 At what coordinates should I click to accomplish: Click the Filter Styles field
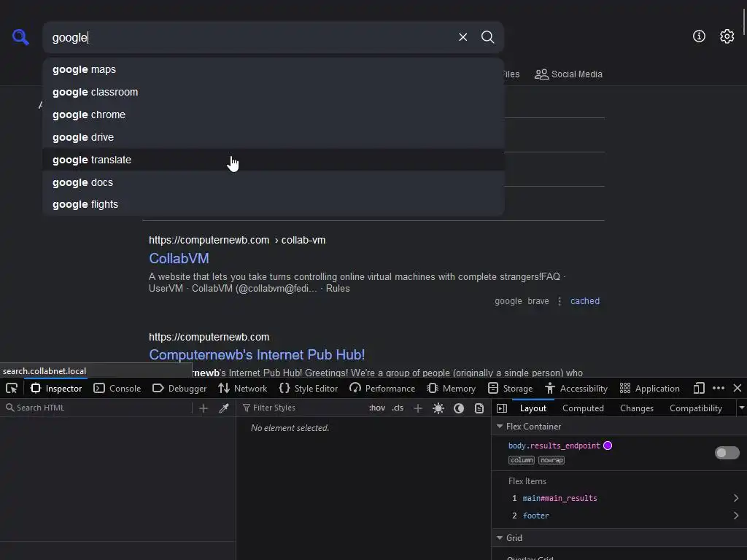coord(303,408)
